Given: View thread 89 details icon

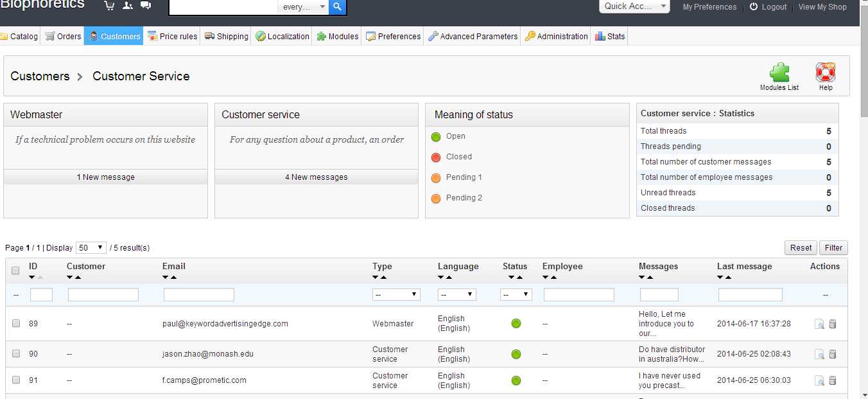Looking at the screenshot, I should tap(819, 324).
